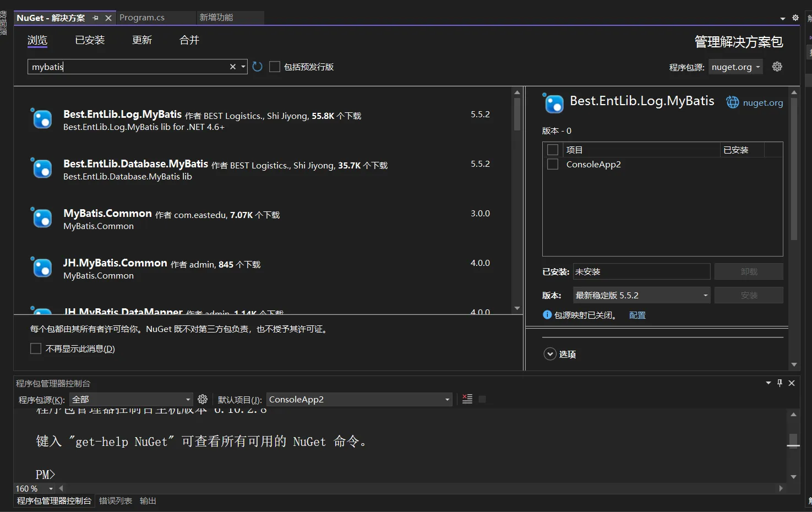Switch to the Browse tab
Image resolution: width=812 pixels, height=512 pixels.
pyautogui.click(x=37, y=40)
